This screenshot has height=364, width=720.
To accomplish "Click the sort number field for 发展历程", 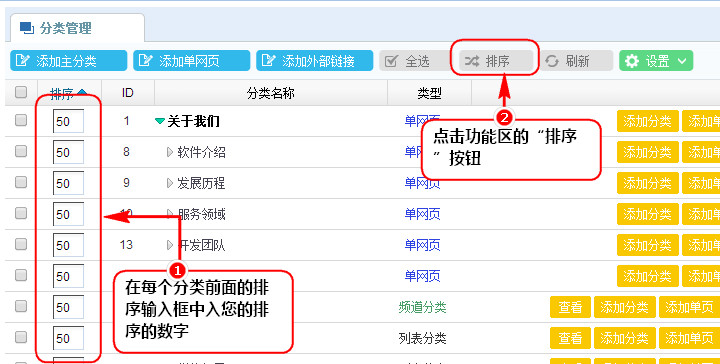I will 68,183.
